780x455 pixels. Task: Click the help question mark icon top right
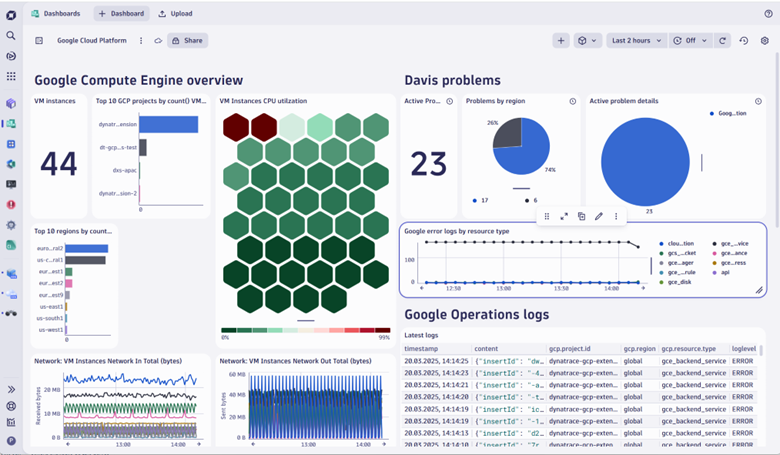[768, 14]
